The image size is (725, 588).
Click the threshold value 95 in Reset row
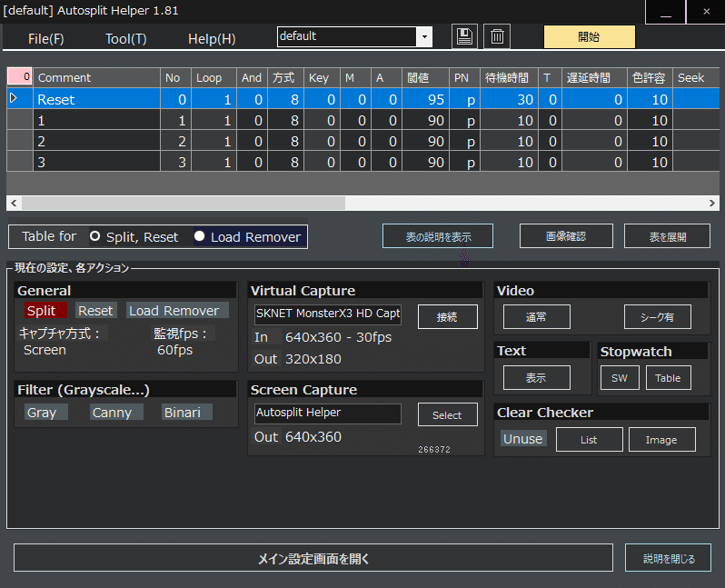click(x=425, y=99)
